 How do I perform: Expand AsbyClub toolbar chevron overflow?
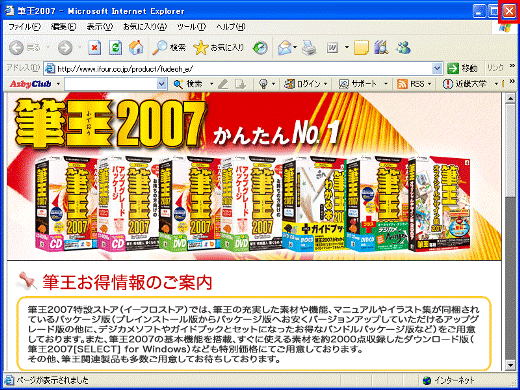(512, 82)
